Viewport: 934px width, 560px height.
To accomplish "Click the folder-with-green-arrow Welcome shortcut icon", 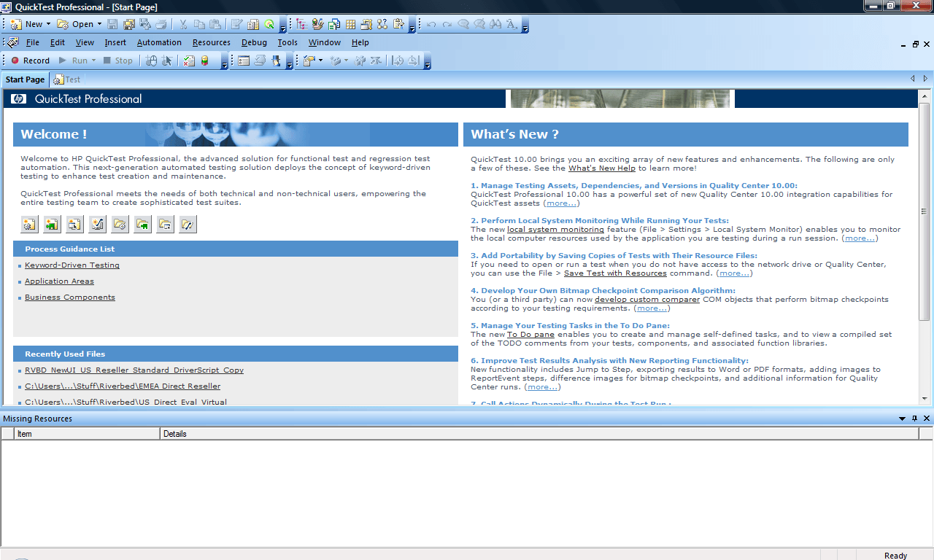I will click(143, 225).
